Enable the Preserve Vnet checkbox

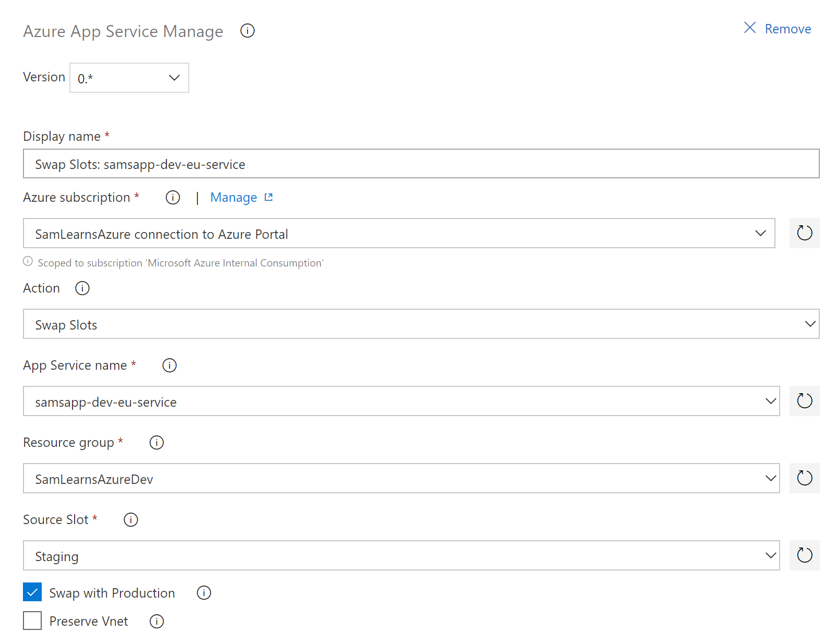pos(32,621)
